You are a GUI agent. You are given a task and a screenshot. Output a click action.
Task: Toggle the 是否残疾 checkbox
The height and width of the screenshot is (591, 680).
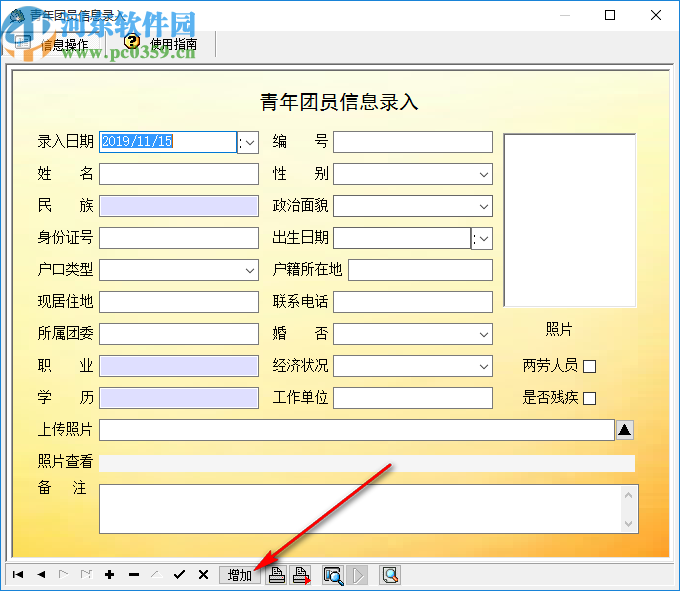coord(589,398)
